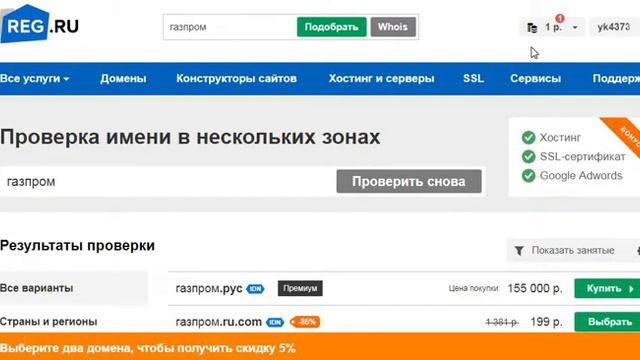Click the Купить button for газпром.рус

pos(607,289)
